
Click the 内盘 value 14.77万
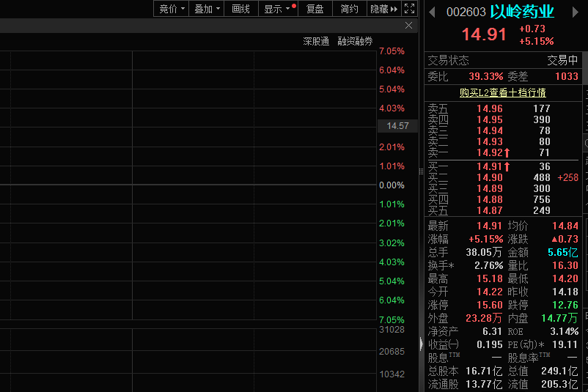click(x=559, y=318)
